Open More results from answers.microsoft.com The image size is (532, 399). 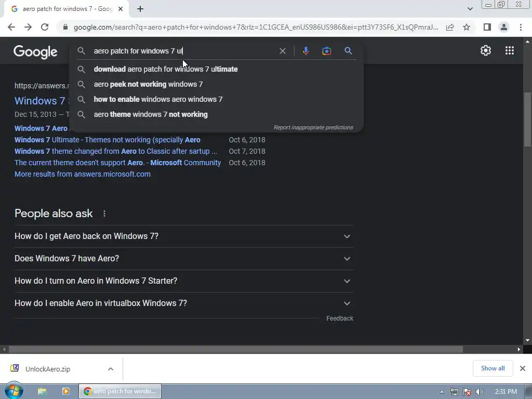[83, 174]
